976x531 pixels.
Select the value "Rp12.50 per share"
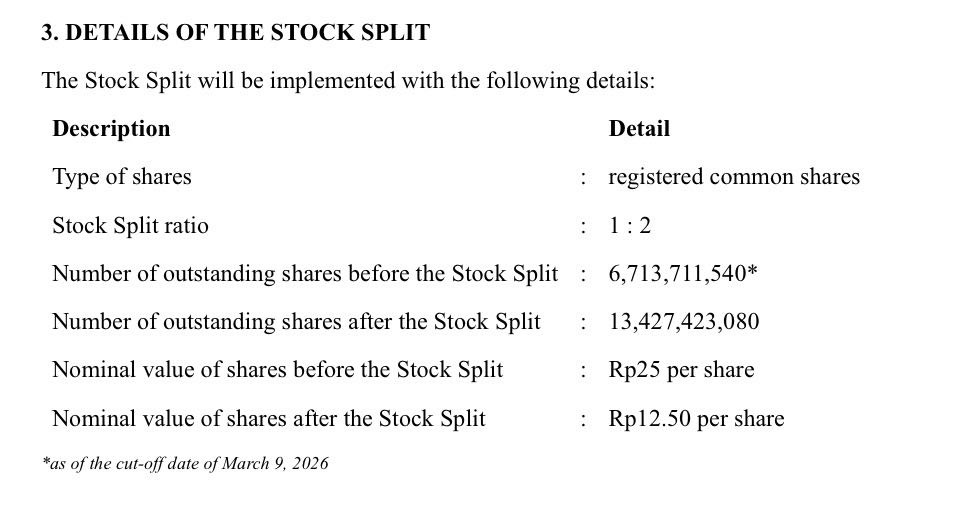click(x=696, y=418)
